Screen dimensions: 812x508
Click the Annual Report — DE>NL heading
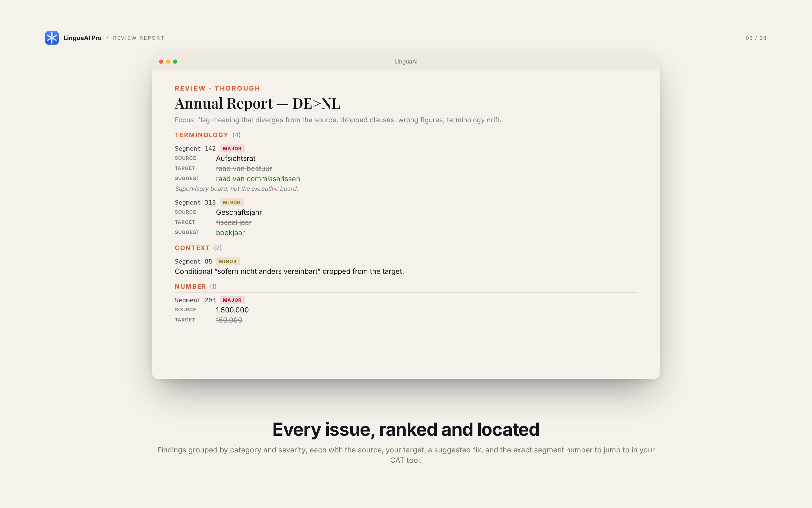[x=257, y=103]
